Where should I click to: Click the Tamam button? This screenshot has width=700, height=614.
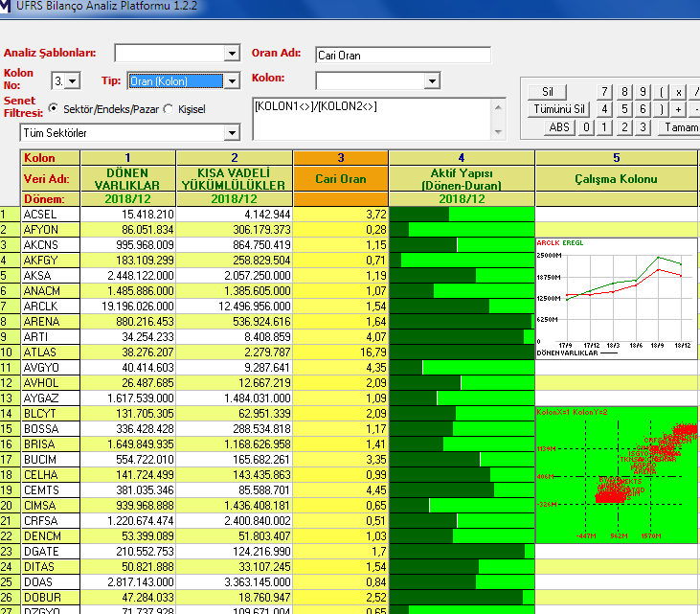click(x=680, y=127)
